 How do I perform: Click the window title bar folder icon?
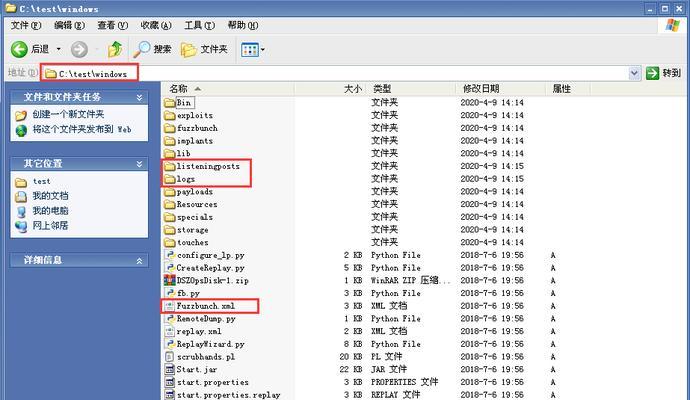(x=11, y=8)
